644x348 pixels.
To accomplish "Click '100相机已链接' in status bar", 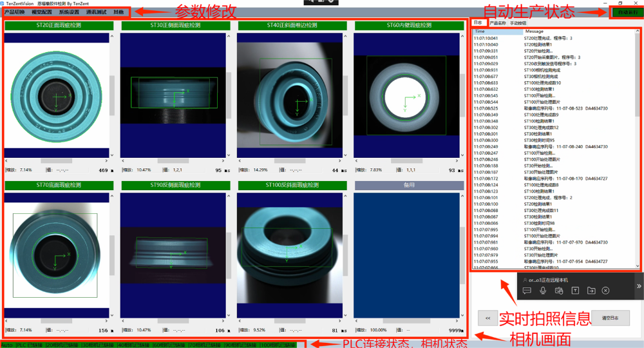I will click(278, 345).
